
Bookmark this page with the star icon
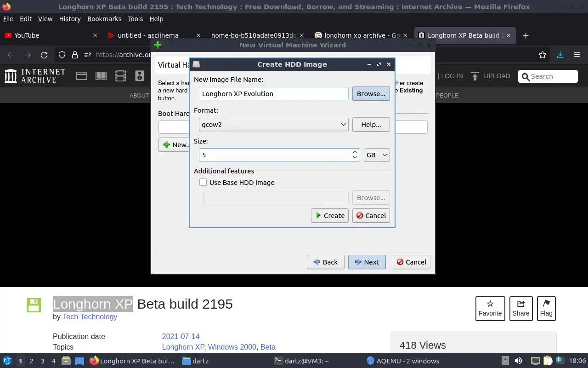(x=543, y=55)
